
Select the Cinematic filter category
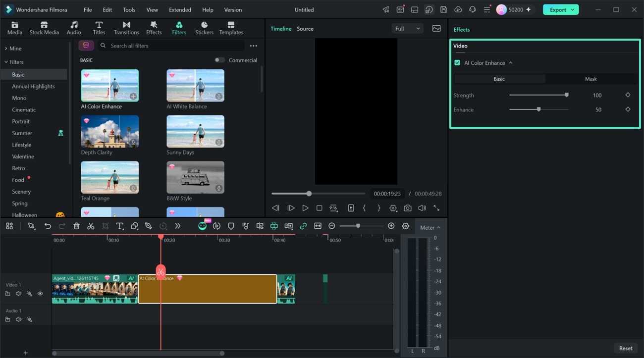pyautogui.click(x=24, y=109)
